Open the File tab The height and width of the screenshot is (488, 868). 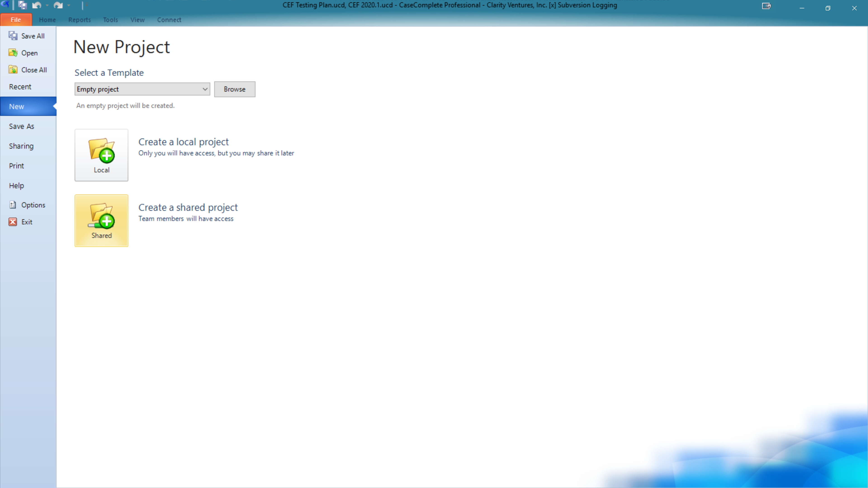tap(16, 19)
